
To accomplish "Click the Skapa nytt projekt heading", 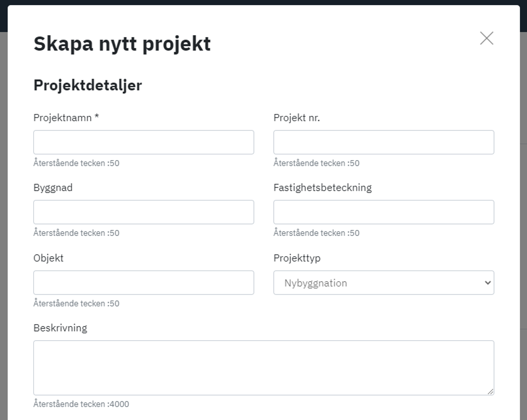I will pos(122,44).
